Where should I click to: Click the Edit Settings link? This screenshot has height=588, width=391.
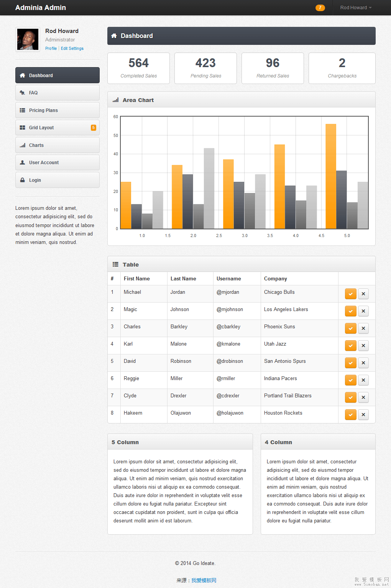(x=72, y=49)
